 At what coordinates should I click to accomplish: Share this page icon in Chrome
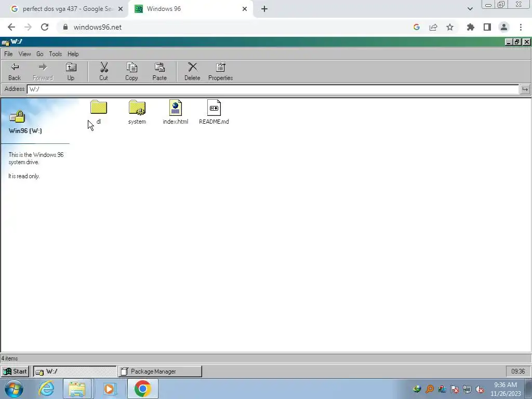pos(433,27)
